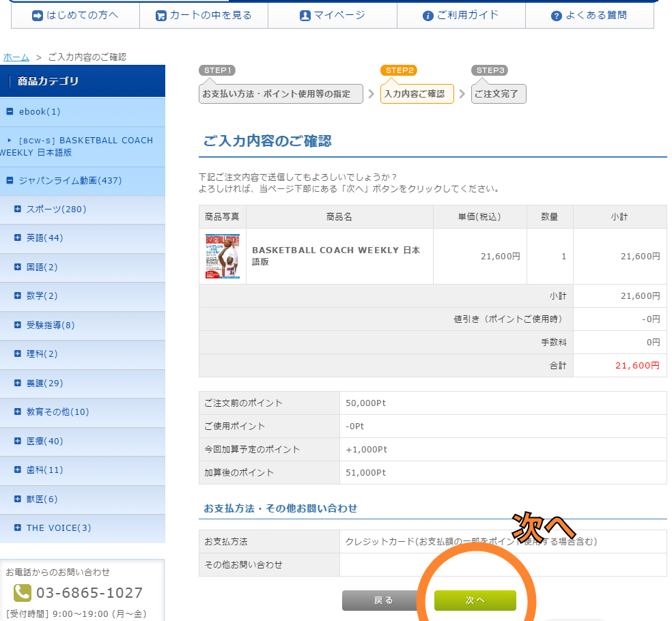Click the クレジットカード payment method text
The image size is (672, 621).
point(471,542)
